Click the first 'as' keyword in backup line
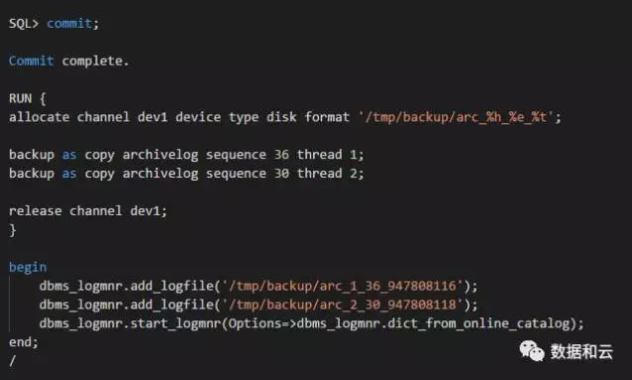The image size is (632, 380). (69, 155)
